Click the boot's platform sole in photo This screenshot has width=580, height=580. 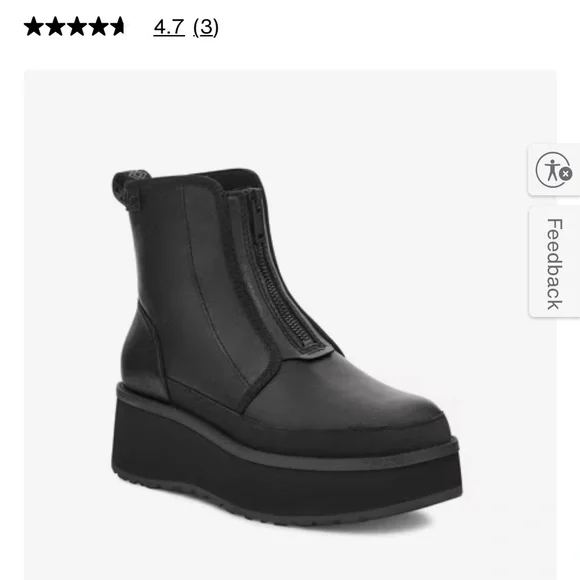coord(287,468)
